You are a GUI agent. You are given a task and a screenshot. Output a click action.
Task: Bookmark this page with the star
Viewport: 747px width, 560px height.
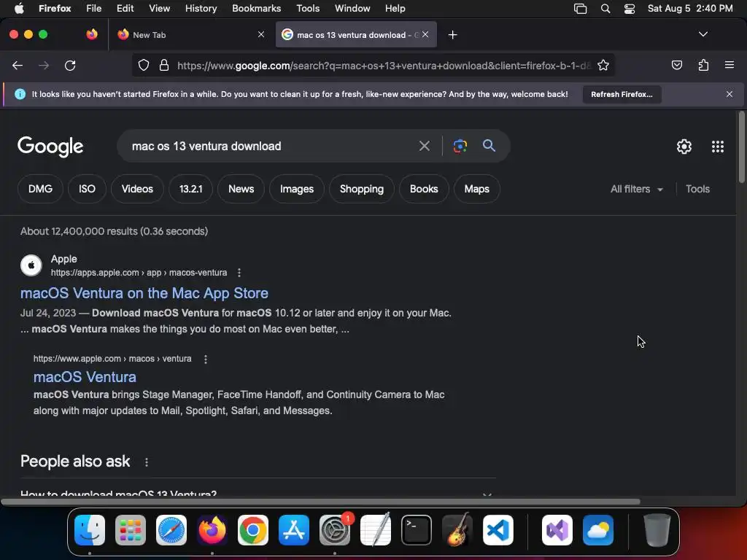tap(603, 65)
